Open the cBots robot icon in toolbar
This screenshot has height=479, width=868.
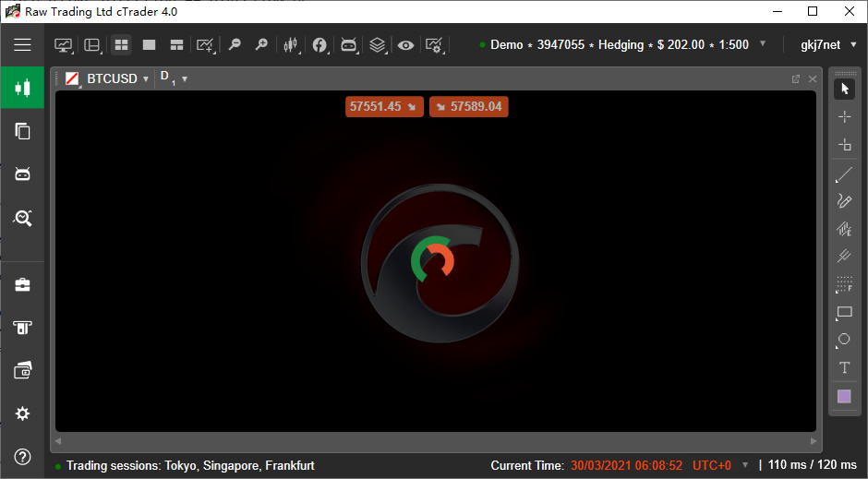coord(348,44)
